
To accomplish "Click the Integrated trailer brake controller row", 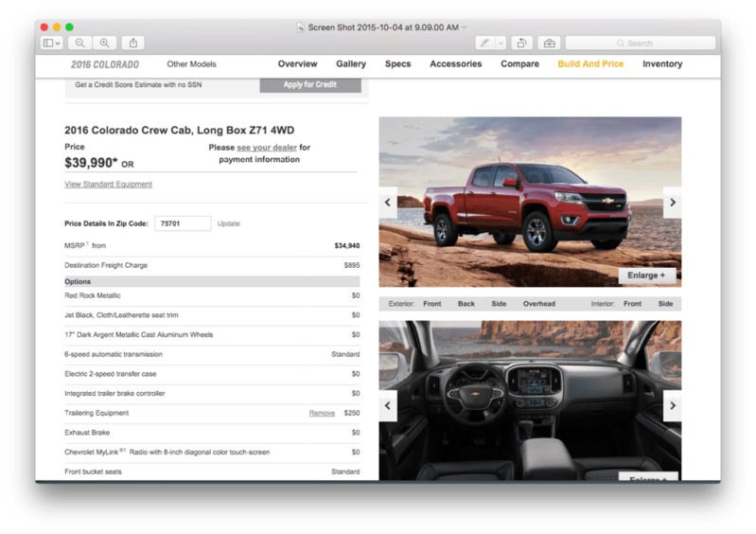I will (x=212, y=394).
